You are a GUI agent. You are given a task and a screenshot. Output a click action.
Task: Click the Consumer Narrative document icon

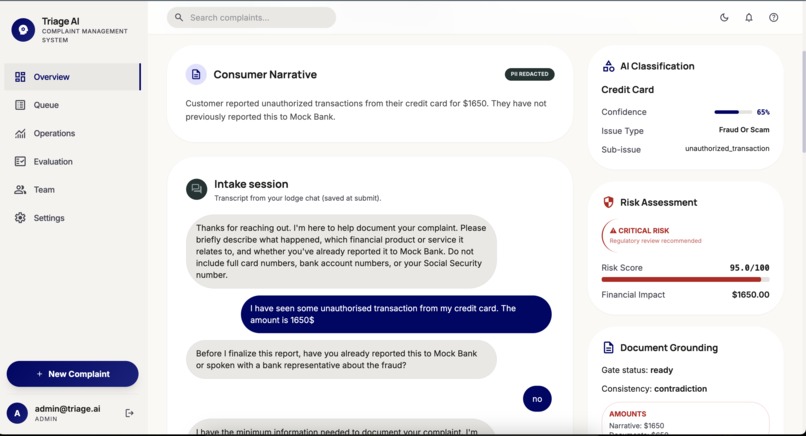tap(196, 75)
